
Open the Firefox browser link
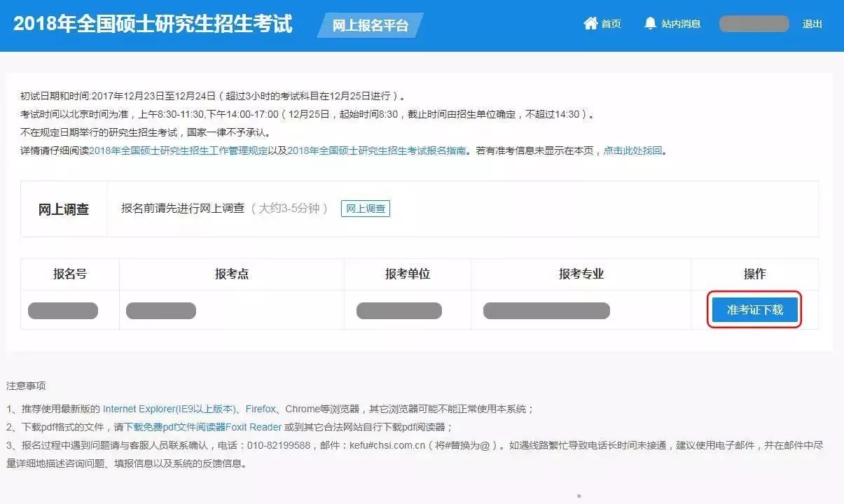point(261,409)
